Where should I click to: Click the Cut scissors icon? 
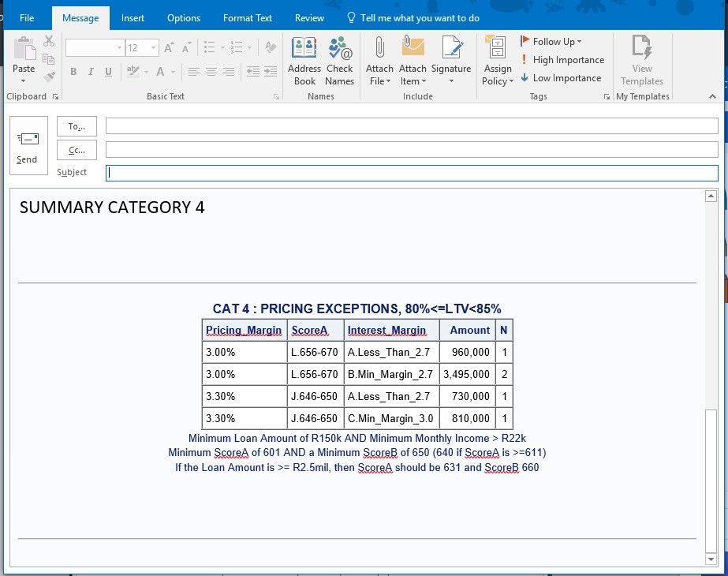(x=49, y=41)
